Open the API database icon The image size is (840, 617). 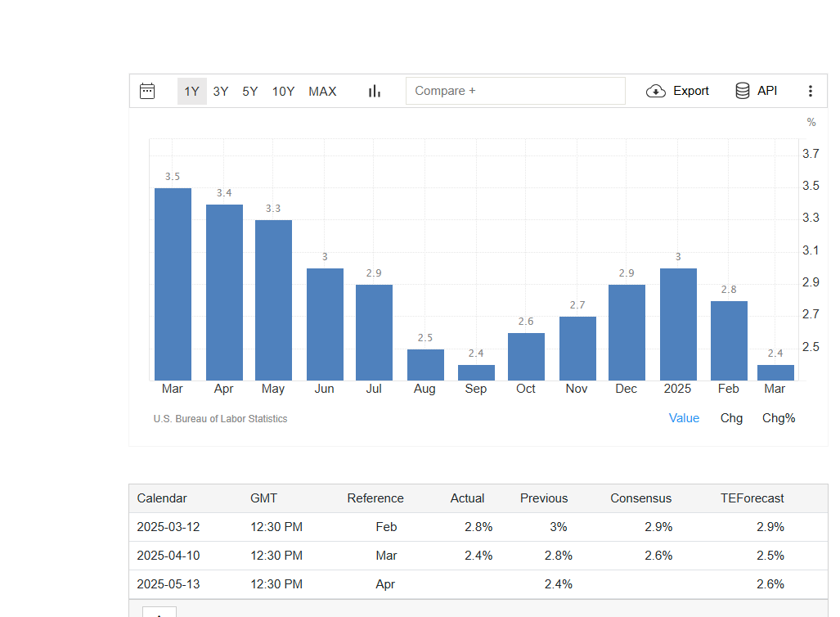click(x=743, y=91)
